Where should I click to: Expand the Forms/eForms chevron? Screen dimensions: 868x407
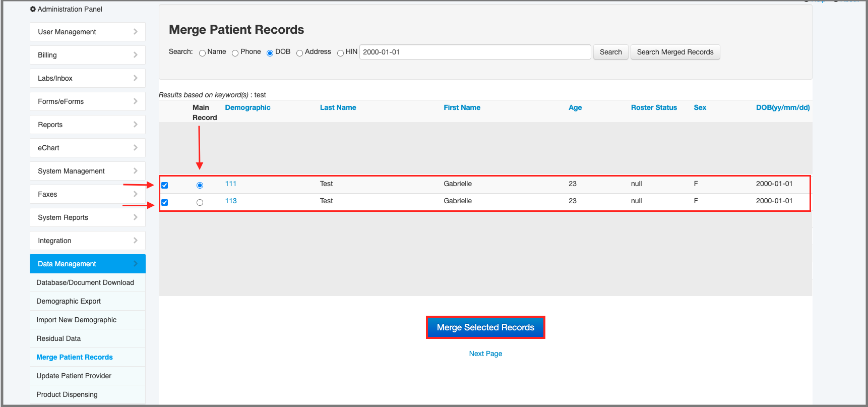point(135,101)
